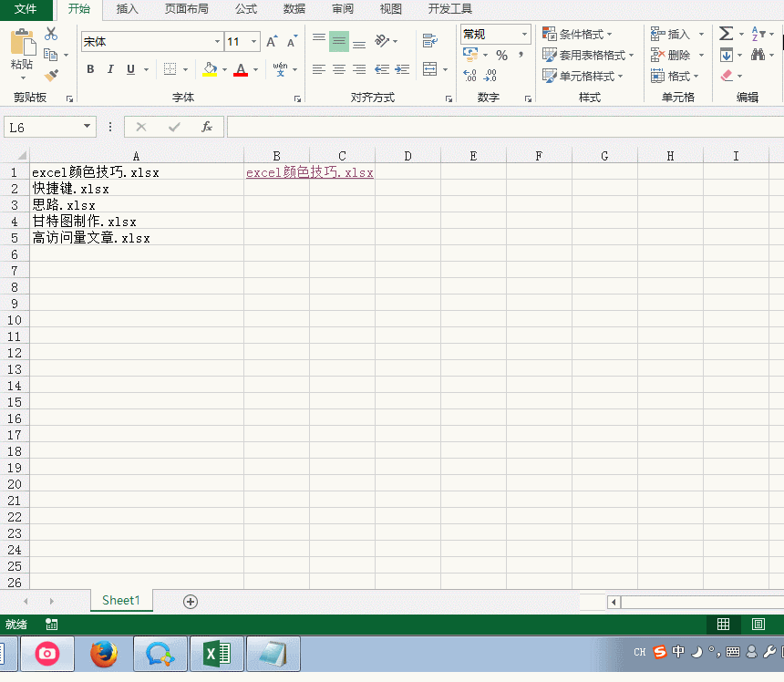Open the 套用表格格式 dropdown

pos(588,55)
